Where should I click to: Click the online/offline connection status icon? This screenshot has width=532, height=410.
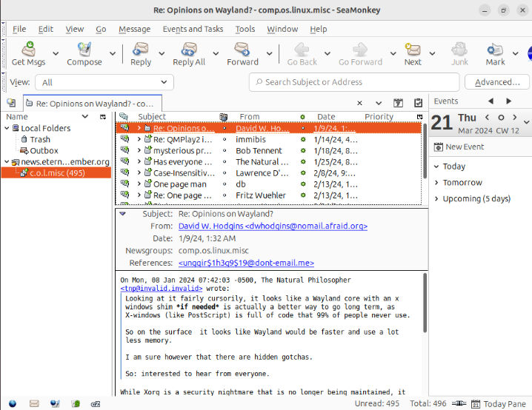tap(459, 403)
